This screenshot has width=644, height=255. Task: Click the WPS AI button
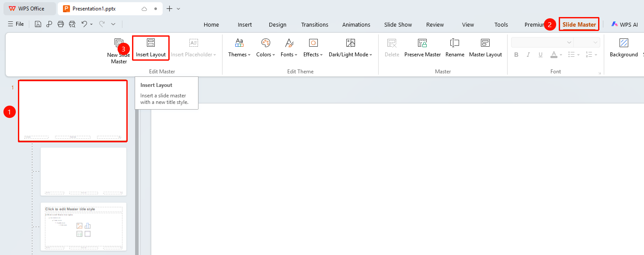625,24
